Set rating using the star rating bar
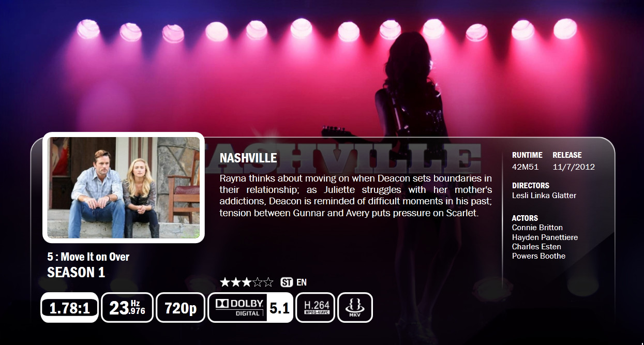This screenshot has height=345, width=644. point(247,282)
